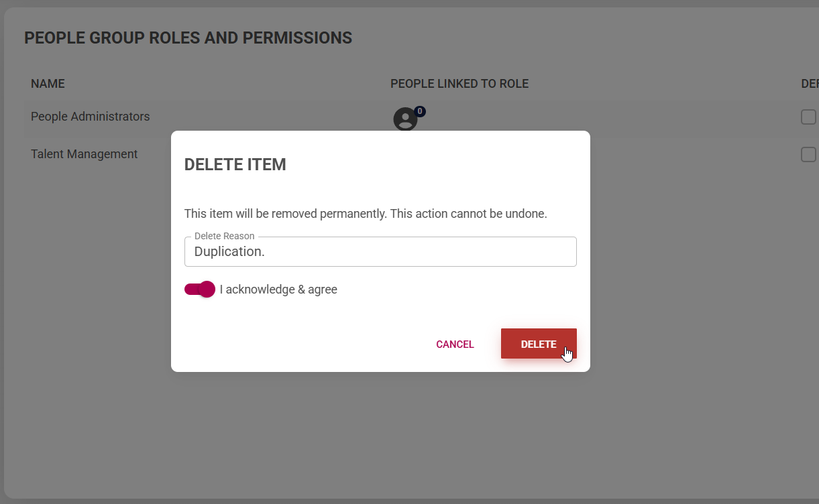Screen dimensions: 819x504
Task: Click the PEOPLE GROUP ROLES AND PERMISSIONS heading
Action: click(188, 38)
